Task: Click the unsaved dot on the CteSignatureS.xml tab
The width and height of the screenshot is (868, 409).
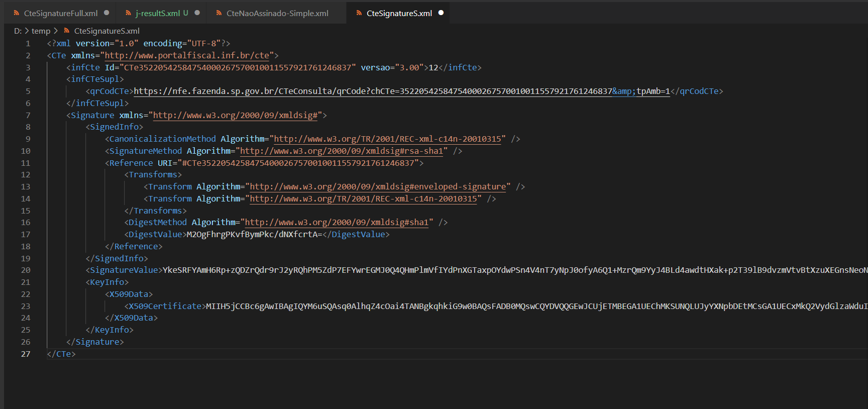Action: [441, 13]
